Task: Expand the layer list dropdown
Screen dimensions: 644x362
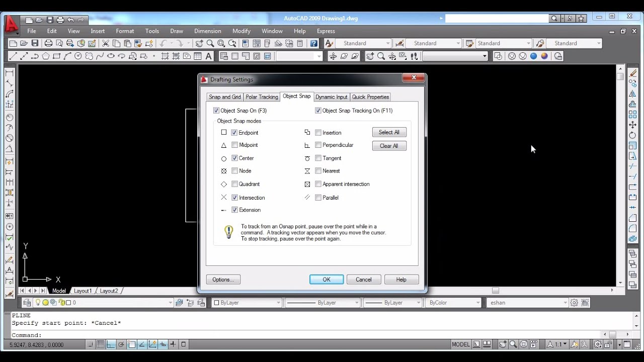Action: coord(170,303)
